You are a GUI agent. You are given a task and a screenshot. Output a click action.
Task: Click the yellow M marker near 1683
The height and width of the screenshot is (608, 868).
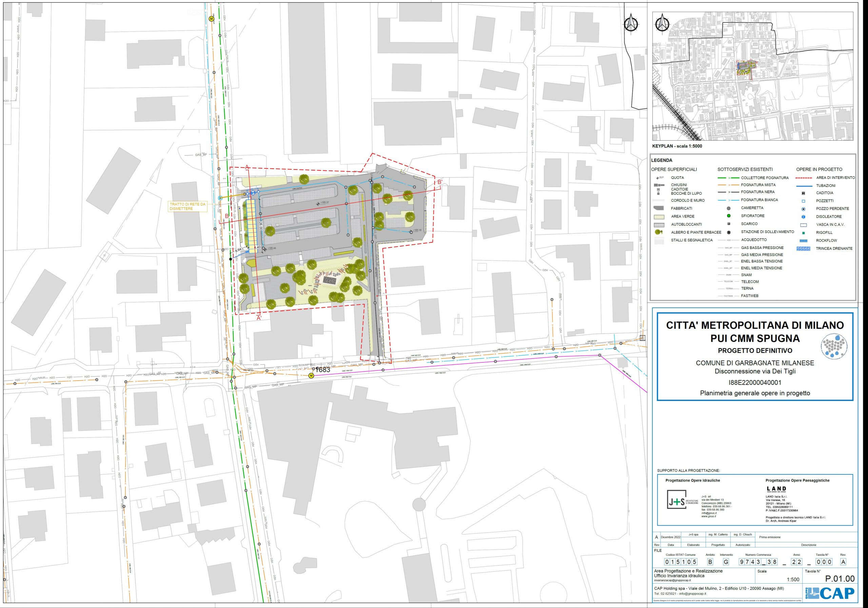click(x=311, y=376)
